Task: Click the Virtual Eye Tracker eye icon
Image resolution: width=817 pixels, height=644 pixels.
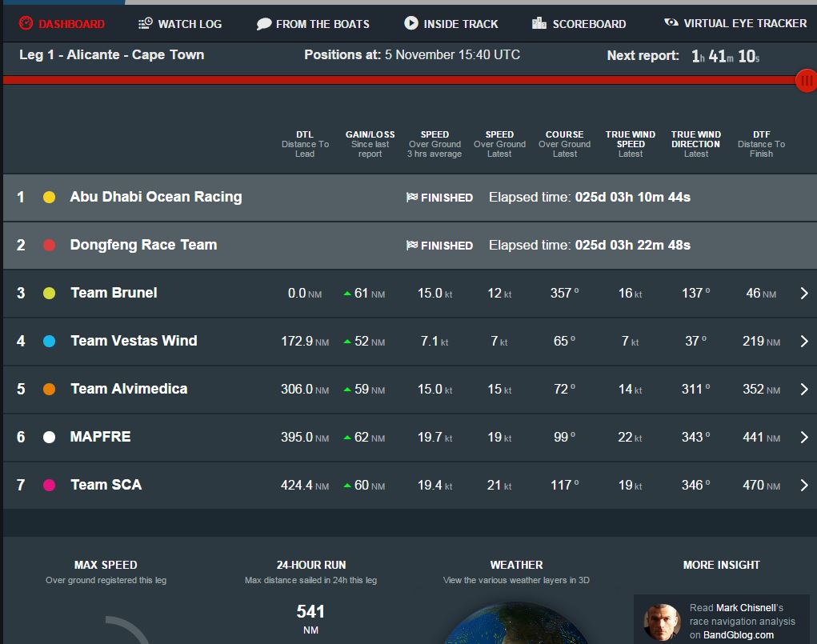Action: click(x=671, y=22)
